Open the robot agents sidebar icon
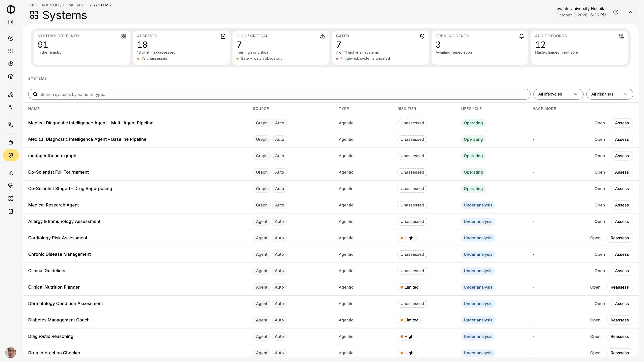The width and height of the screenshot is (644, 362). [11, 142]
